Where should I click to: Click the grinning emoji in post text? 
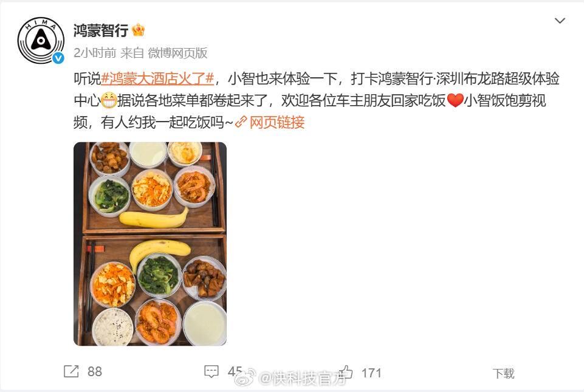click(109, 100)
